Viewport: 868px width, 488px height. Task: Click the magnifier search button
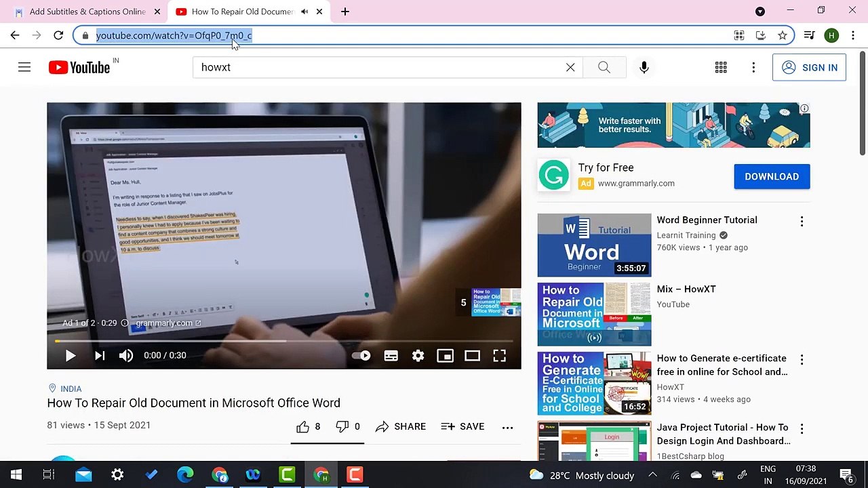pyautogui.click(x=604, y=67)
